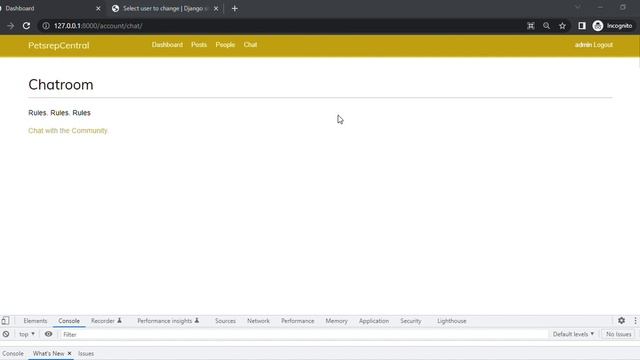640x360 pixels.
Task: Click the Chatroom heading text
Action: pos(61,85)
